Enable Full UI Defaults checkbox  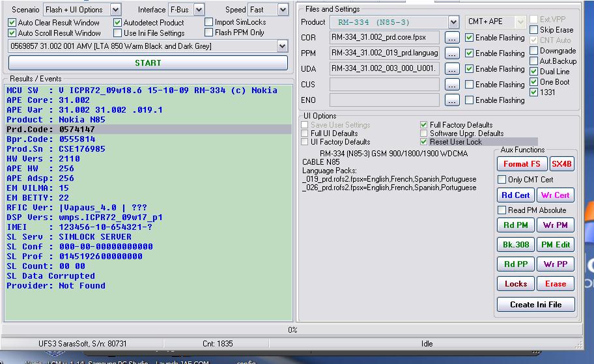(x=305, y=133)
